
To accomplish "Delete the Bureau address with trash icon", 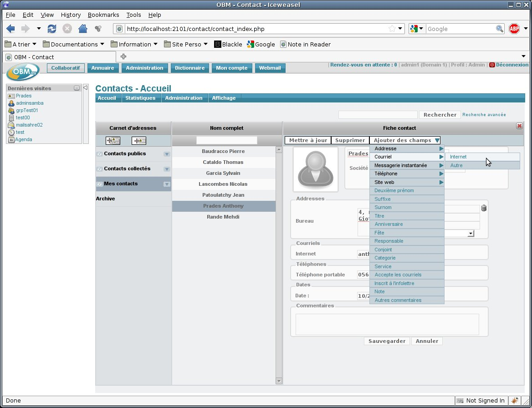I will click(x=484, y=208).
